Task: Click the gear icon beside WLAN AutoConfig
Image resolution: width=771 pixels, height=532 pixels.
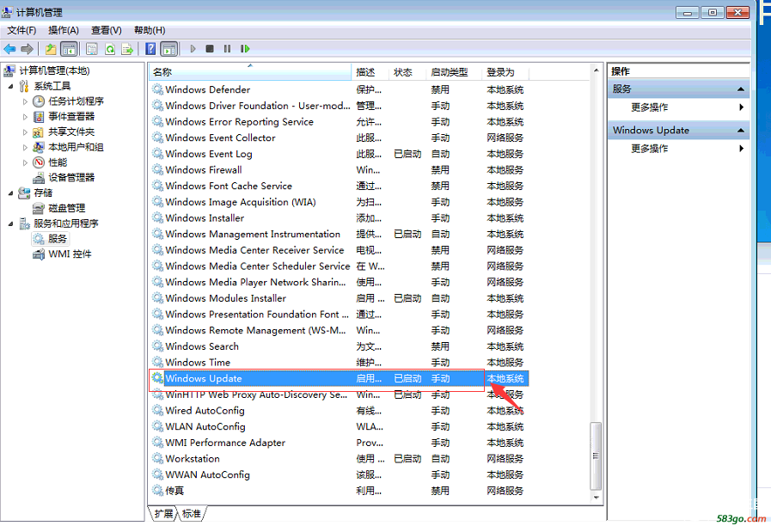Action: (x=157, y=426)
